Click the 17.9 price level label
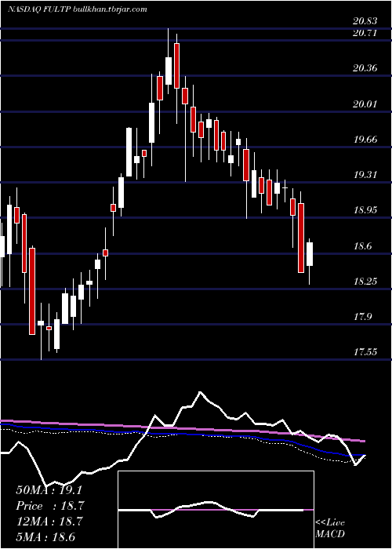The image size is (392, 549). pyautogui.click(x=362, y=317)
